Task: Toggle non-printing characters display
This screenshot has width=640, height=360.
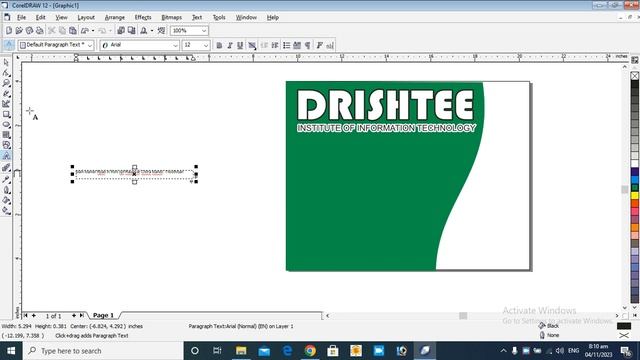Action: pos(307,45)
